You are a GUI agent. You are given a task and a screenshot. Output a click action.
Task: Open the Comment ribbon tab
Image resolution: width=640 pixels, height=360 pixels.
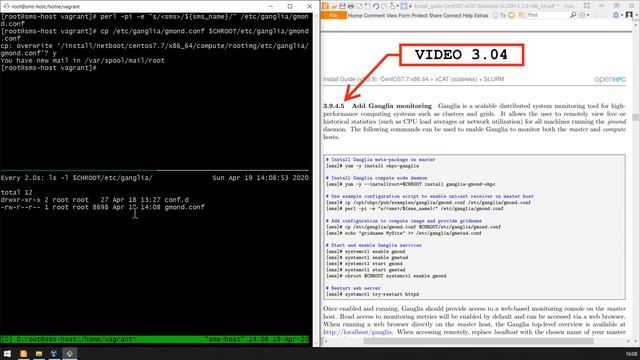pyautogui.click(x=374, y=16)
